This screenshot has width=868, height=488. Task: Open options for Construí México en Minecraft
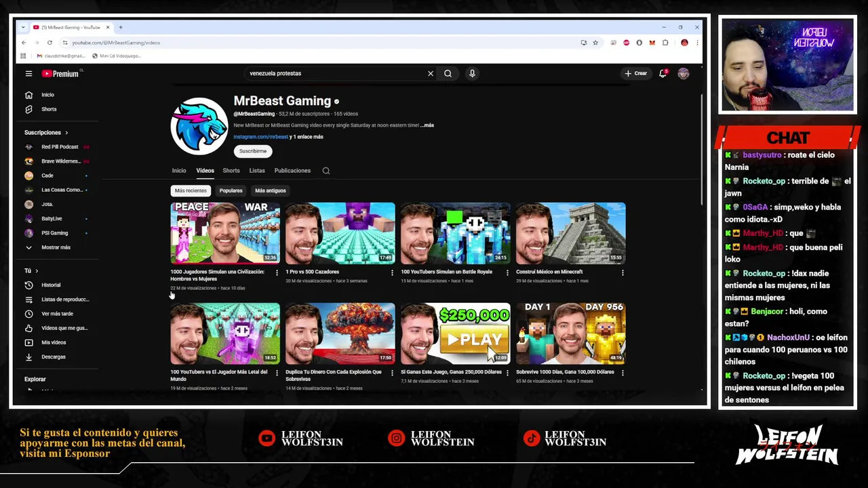point(623,272)
